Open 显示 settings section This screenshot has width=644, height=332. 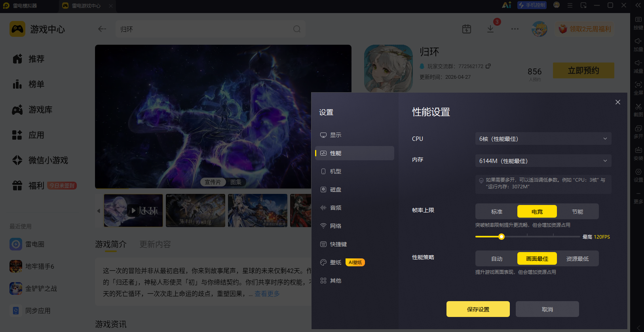tap(355, 135)
